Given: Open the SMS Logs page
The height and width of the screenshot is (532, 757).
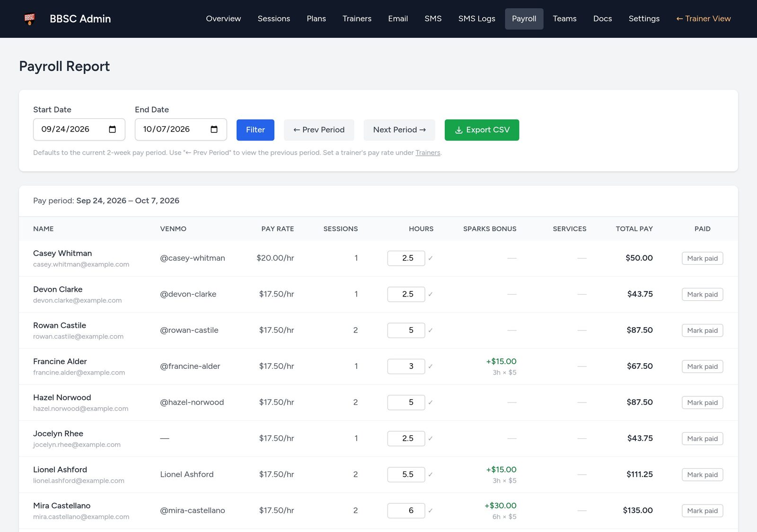Looking at the screenshot, I should (x=476, y=19).
